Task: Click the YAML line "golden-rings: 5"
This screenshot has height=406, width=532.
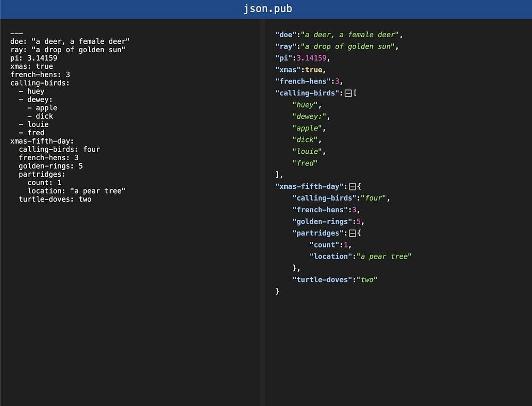Action: (x=51, y=166)
